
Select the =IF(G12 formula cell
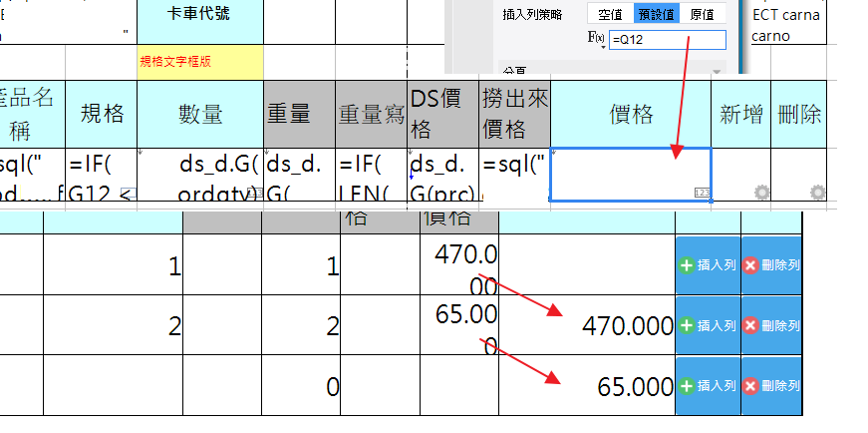tap(102, 174)
